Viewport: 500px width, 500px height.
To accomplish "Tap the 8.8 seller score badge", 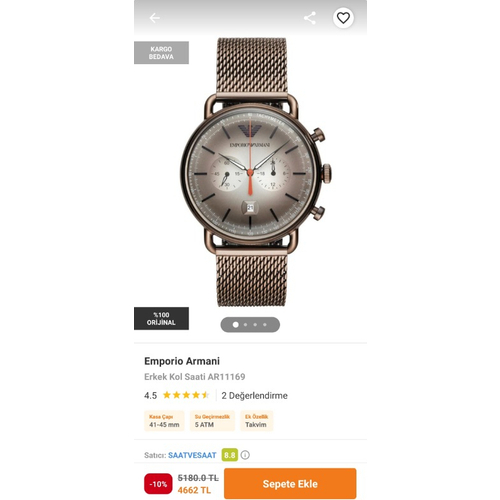I will click(x=230, y=455).
